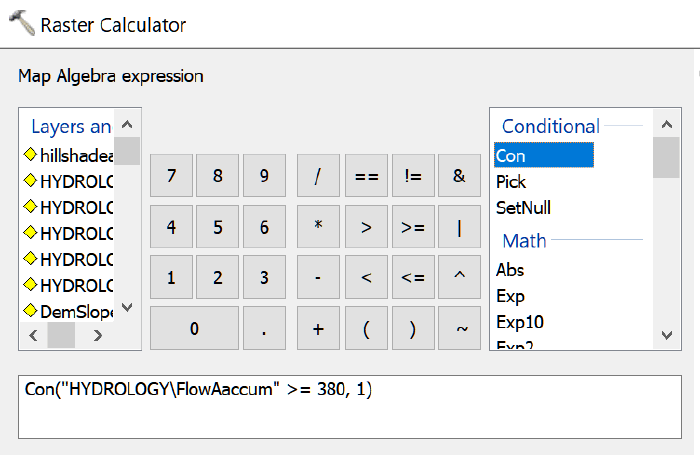Click the functions list scroll-down arrow
This screenshot has height=455, width=700.
(x=667, y=335)
